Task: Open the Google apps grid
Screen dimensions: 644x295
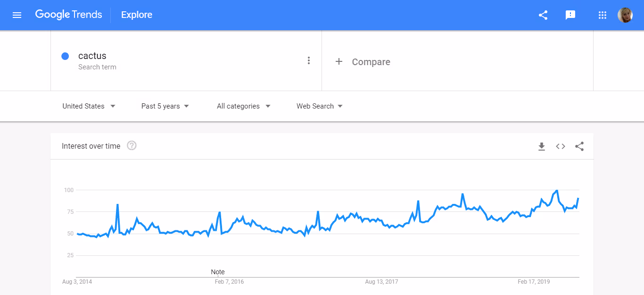Action: pyautogui.click(x=602, y=15)
